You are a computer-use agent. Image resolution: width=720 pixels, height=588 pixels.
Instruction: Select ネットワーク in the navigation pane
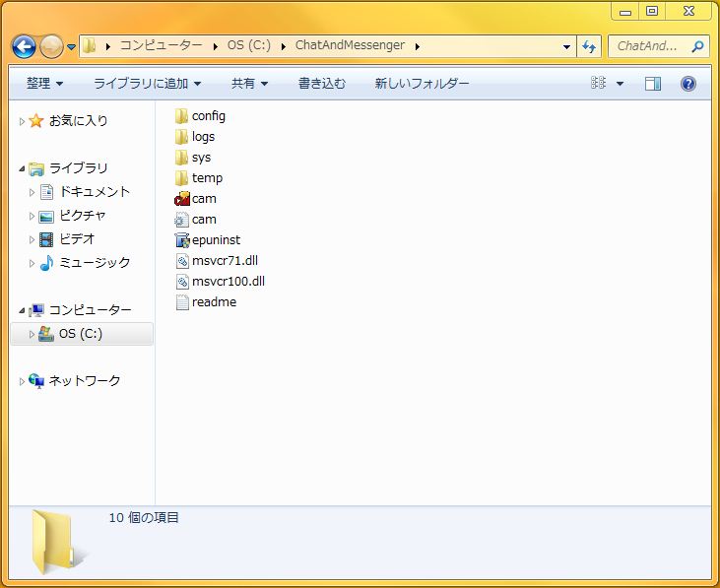(84, 381)
